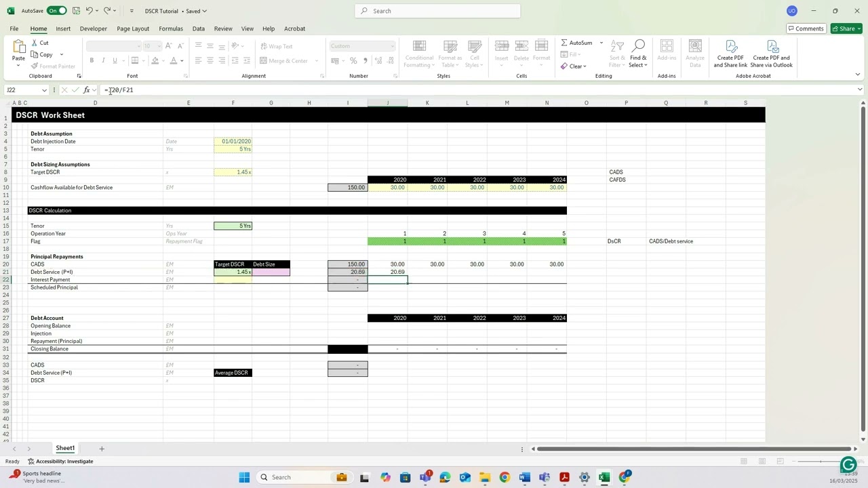Click the zoom slider in status bar

pos(820,462)
